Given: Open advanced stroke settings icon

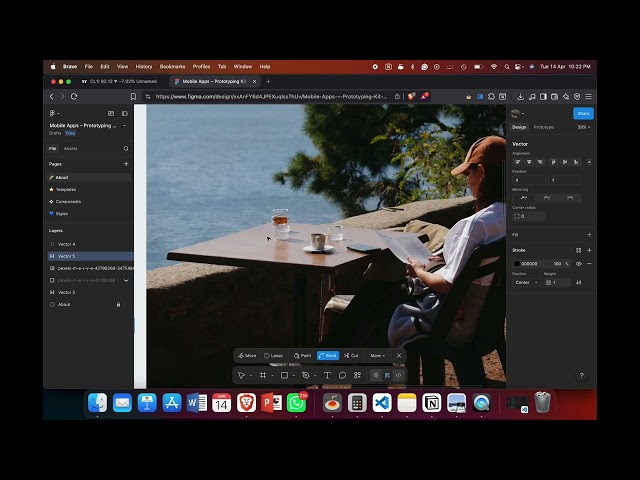Looking at the screenshot, I should (x=578, y=282).
